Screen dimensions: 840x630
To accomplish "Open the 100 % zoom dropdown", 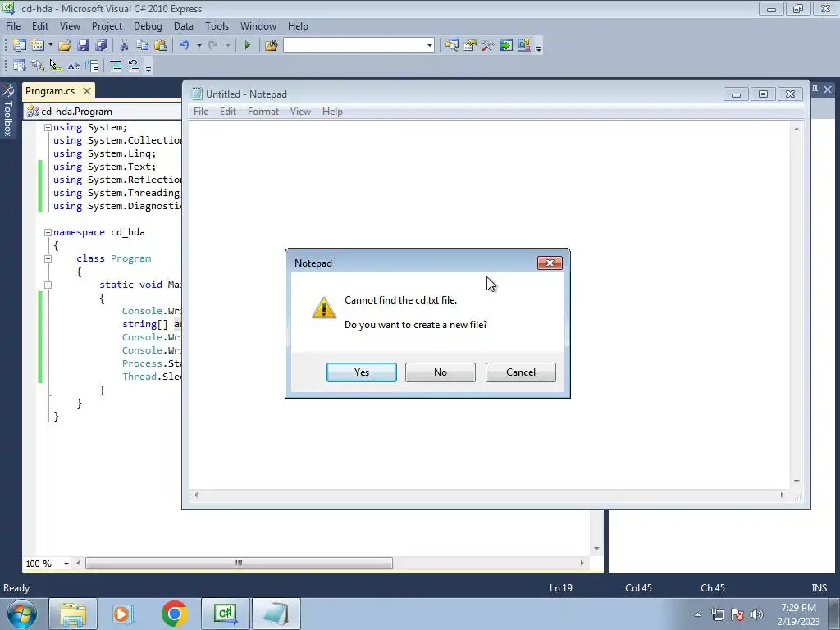I will click(66, 564).
